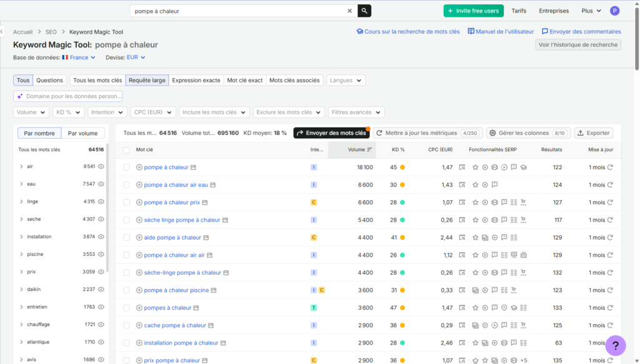Open the Intention filter dropdown
640x364 pixels.
click(107, 112)
